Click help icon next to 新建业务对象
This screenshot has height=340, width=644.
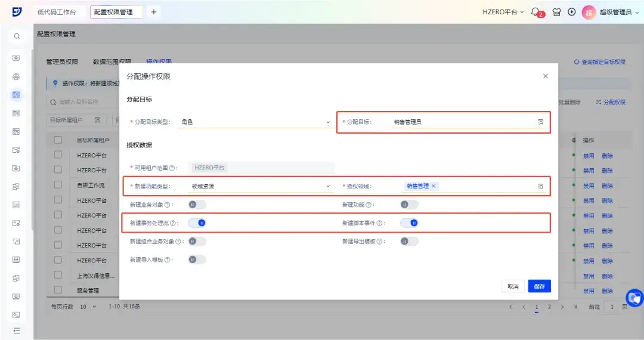[167, 205]
